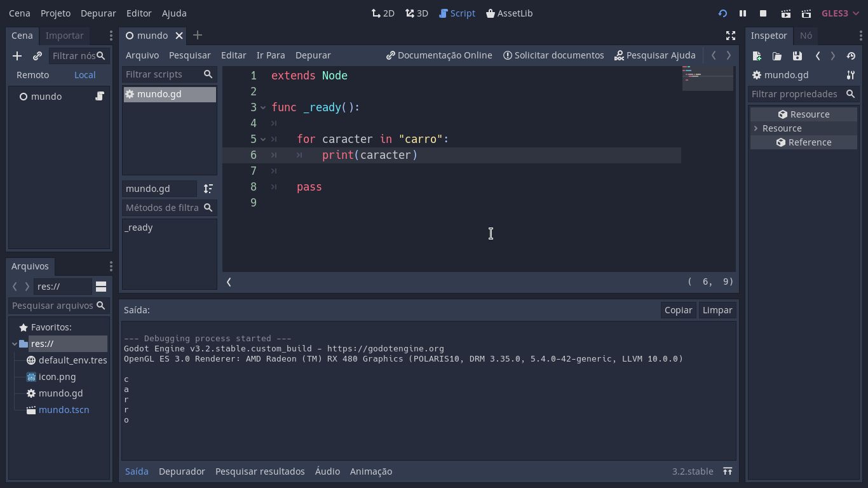Switch to the 3D workspace
868x488 pixels.
click(x=417, y=13)
